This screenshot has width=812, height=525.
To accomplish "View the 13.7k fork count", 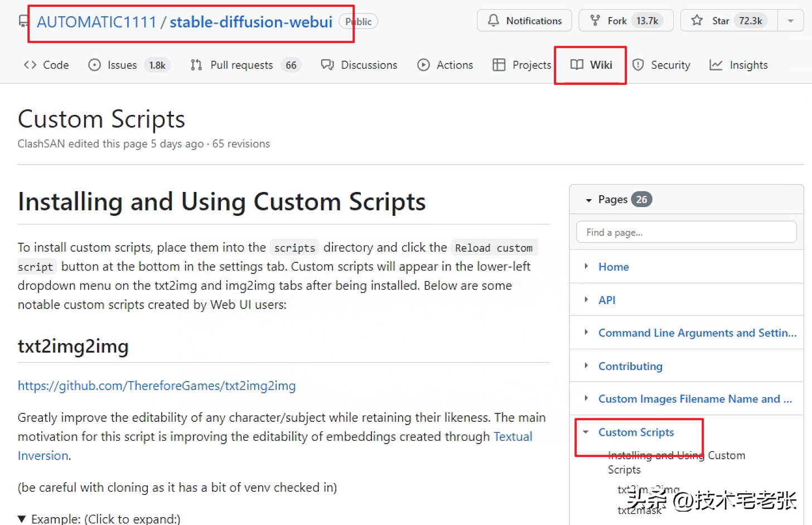I will tap(647, 21).
